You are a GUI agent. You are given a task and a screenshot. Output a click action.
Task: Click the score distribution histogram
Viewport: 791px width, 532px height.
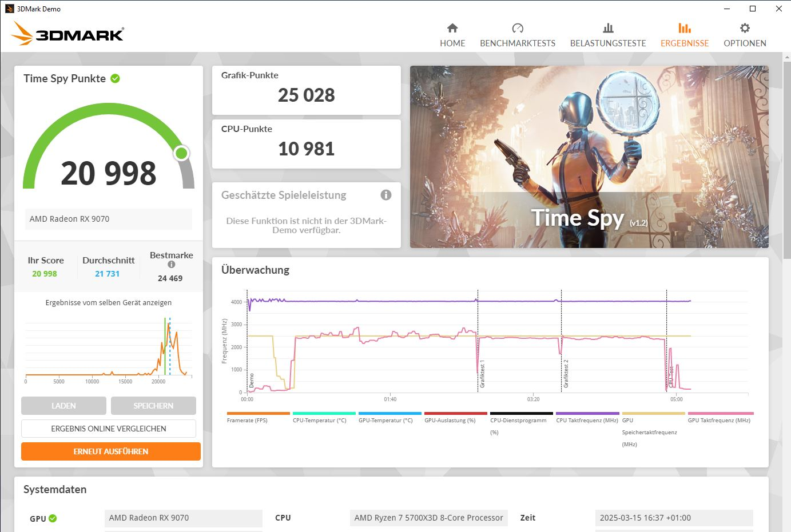[109, 349]
